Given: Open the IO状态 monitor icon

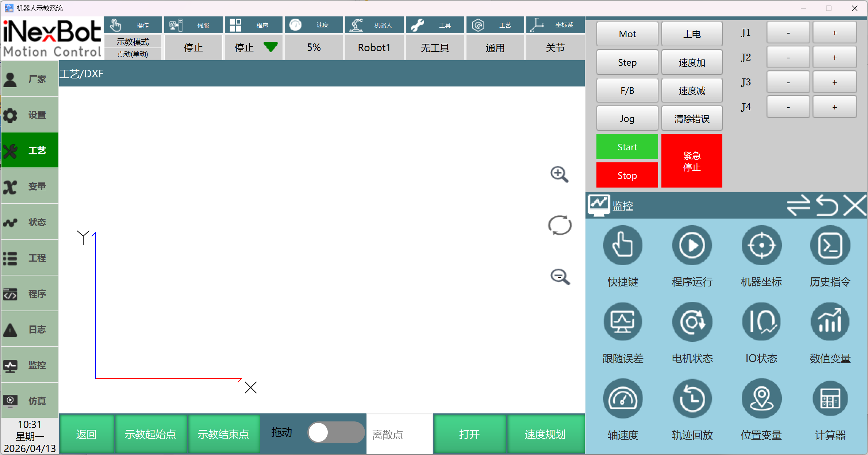Looking at the screenshot, I should (761, 322).
